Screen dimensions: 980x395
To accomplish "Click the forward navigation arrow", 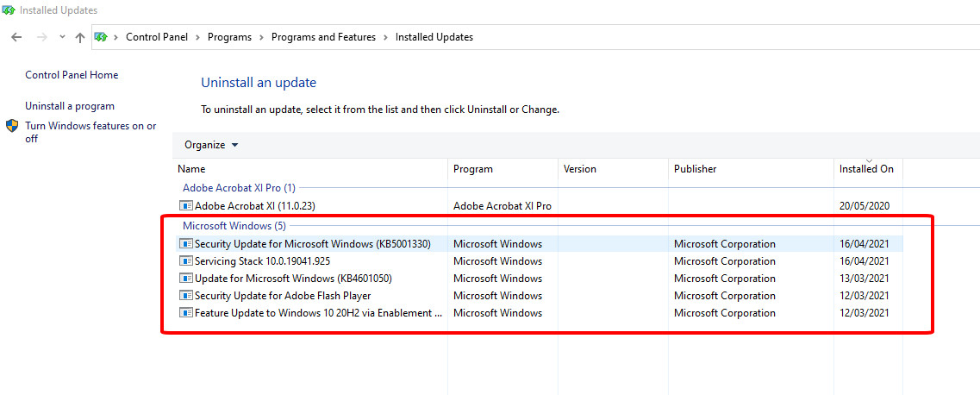I will tap(42, 37).
